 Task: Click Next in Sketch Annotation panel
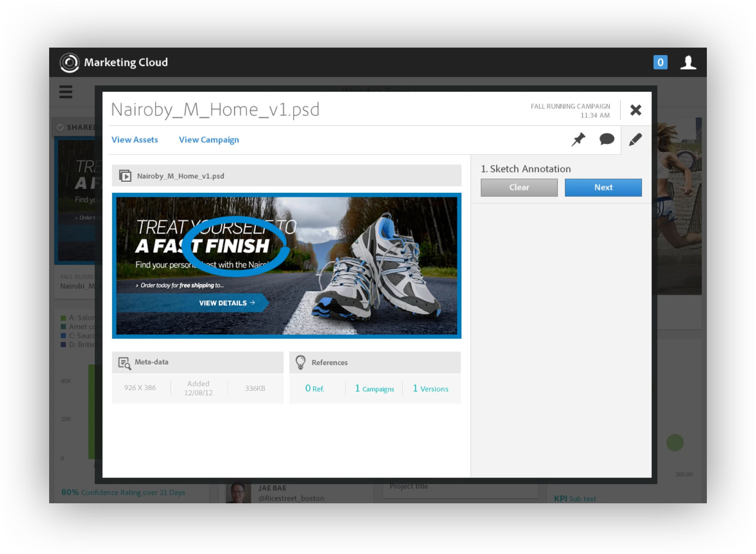tap(603, 187)
